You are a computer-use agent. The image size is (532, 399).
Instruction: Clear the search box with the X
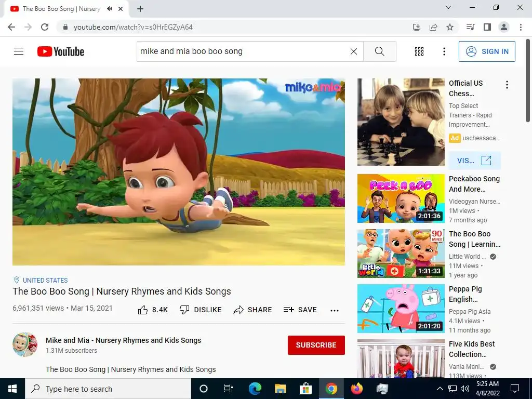pos(353,51)
